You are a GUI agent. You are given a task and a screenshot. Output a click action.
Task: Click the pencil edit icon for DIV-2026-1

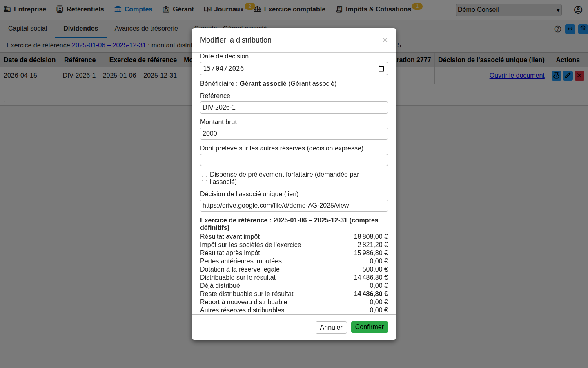tap(568, 76)
